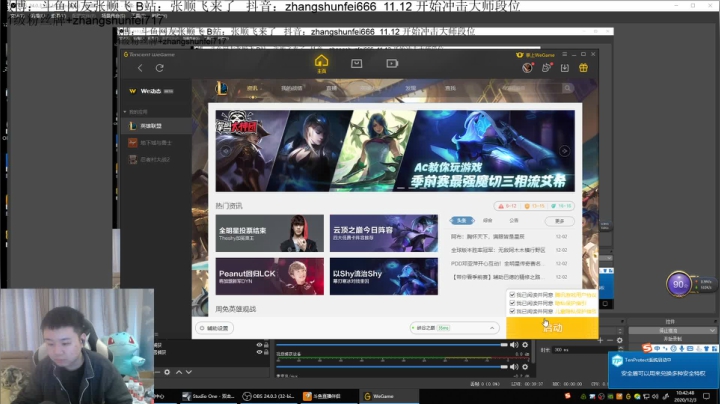Click the WeGame search input field
The height and width of the screenshot is (404, 720).
pyautogui.click(x=530, y=88)
